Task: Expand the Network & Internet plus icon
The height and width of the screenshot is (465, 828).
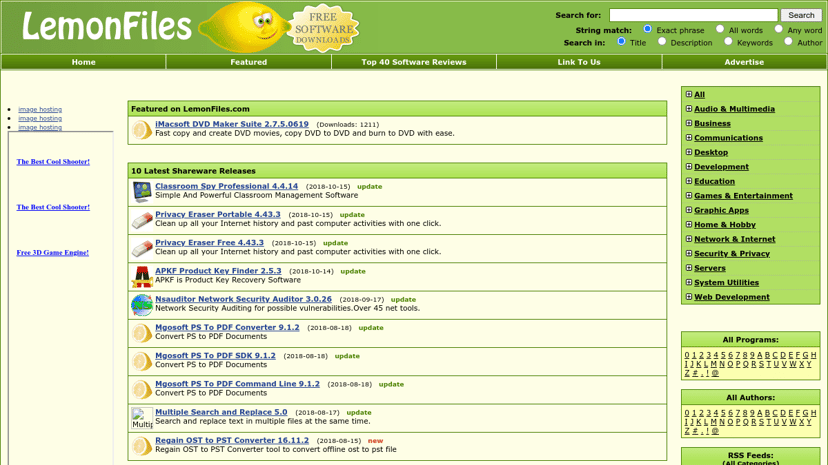Action: pos(689,239)
